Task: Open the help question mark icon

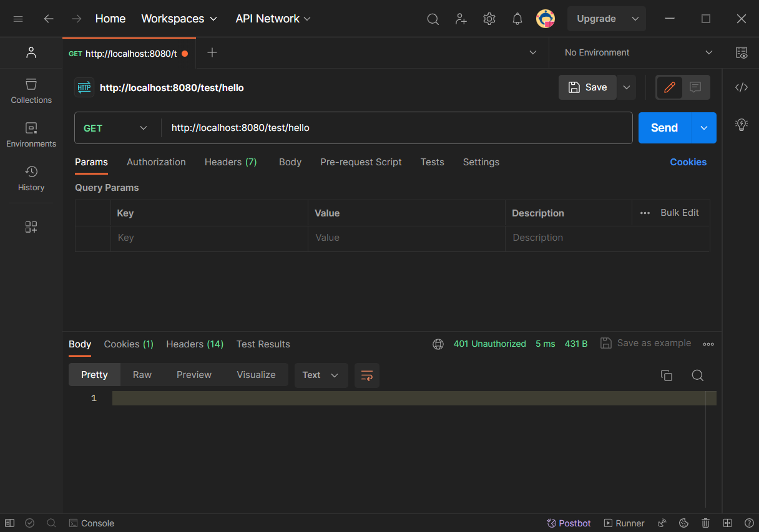Action: tap(749, 523)
